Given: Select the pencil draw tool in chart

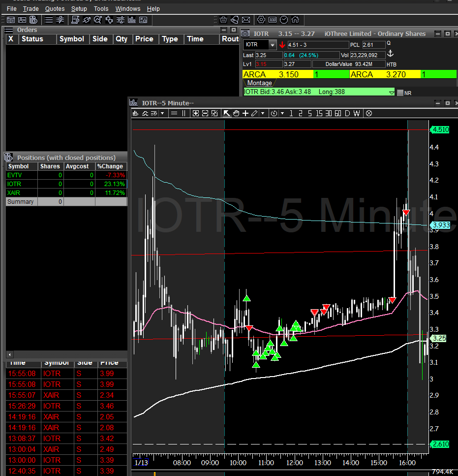Looking at the screenshot, I should pos(254,114).
